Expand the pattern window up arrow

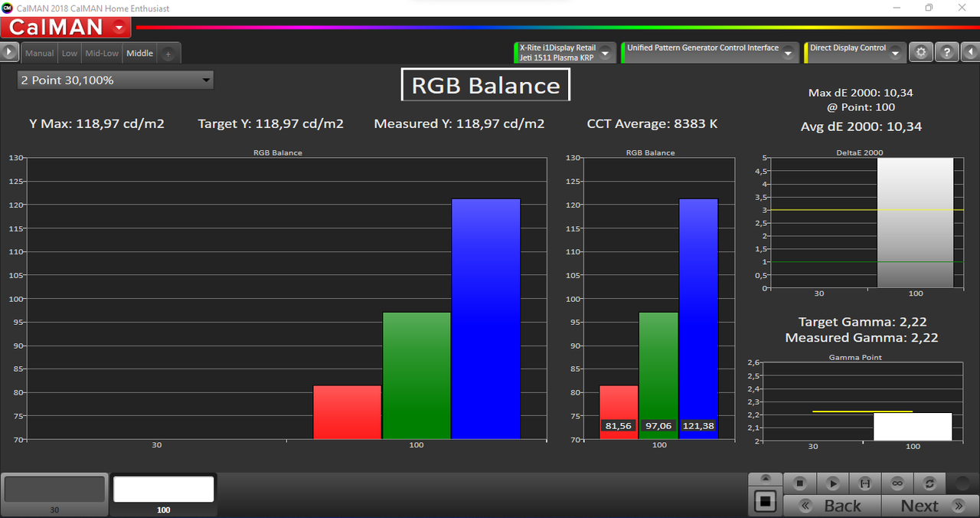(x=765, y=480)
